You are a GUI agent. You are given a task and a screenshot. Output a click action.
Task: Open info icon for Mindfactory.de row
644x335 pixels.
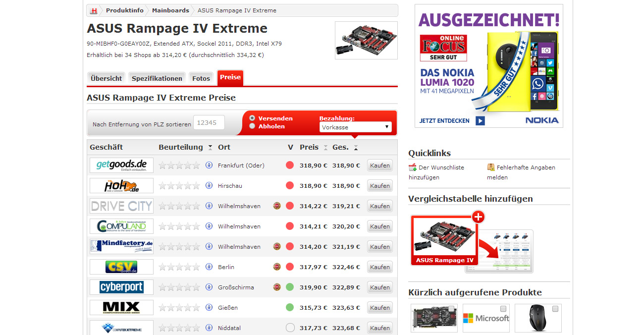[x=209, y=246]
